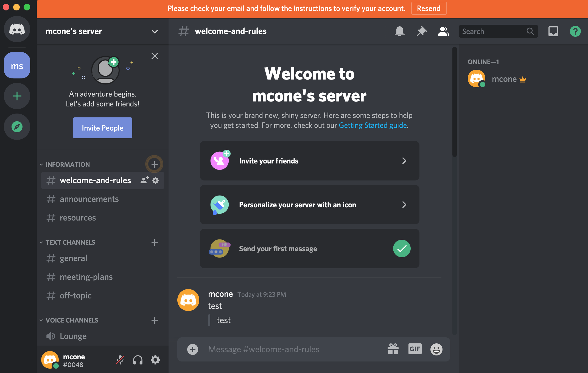The width and height of the screenshot is (588, 373).
Task: Click the bell notification icon
Action: tap(399, 31)
